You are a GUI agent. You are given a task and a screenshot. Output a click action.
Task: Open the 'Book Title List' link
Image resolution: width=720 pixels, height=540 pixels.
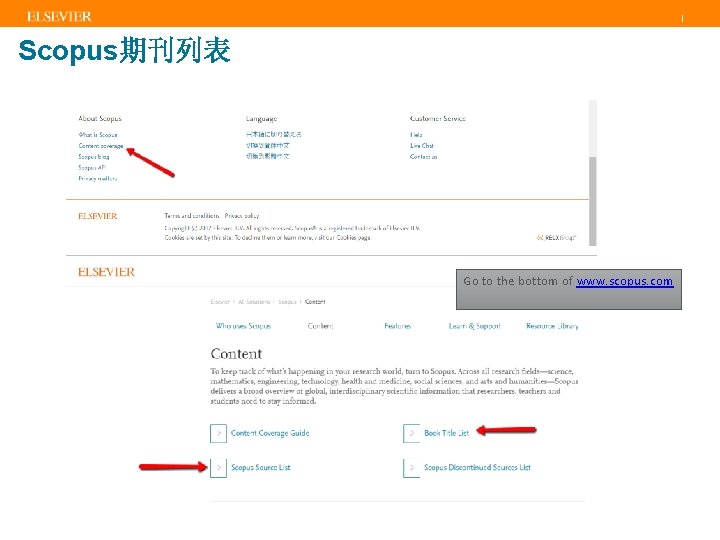click(446, 433)
